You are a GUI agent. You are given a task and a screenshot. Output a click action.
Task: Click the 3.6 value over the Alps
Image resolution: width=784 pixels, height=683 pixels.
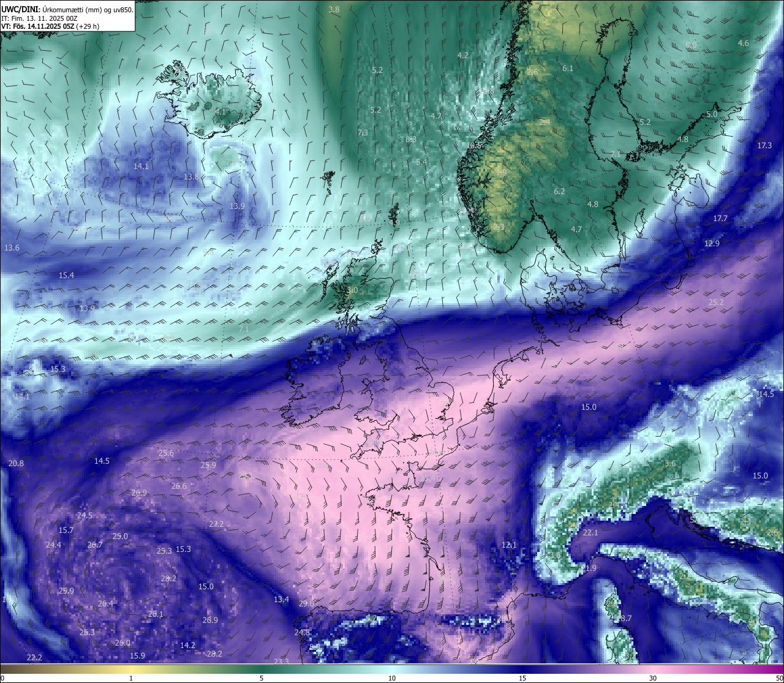(670, 464)
